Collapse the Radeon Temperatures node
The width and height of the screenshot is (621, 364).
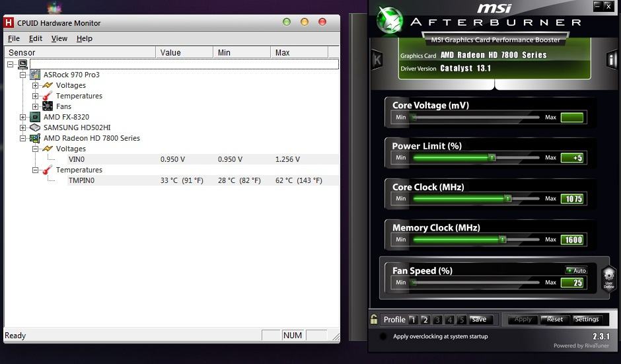point(35,170)
